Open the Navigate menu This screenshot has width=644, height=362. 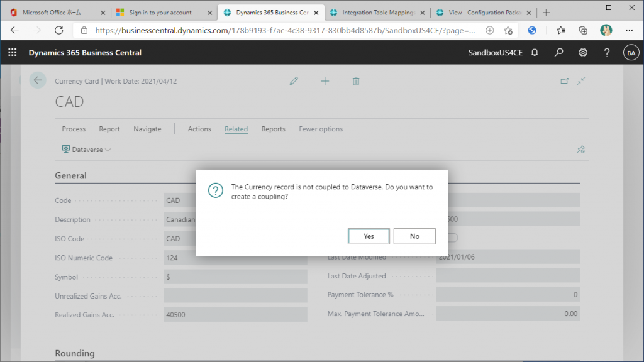[x=147, y=129]
